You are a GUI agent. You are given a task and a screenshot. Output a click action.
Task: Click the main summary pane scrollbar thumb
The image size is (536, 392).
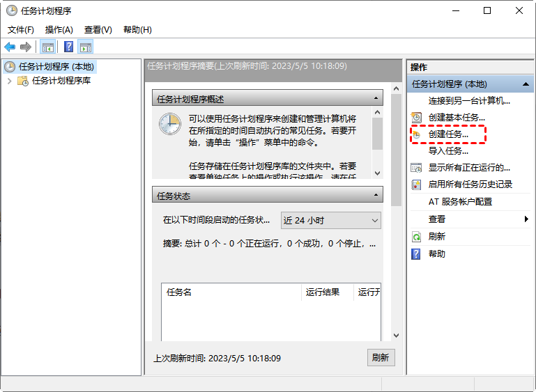point(396,150)
